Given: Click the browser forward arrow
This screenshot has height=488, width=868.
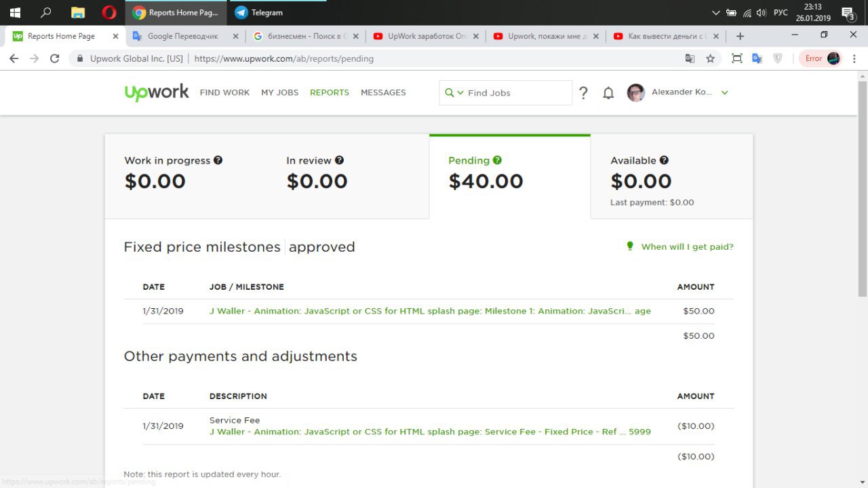Looking at the screenshot, I should (x=34, y=58).
